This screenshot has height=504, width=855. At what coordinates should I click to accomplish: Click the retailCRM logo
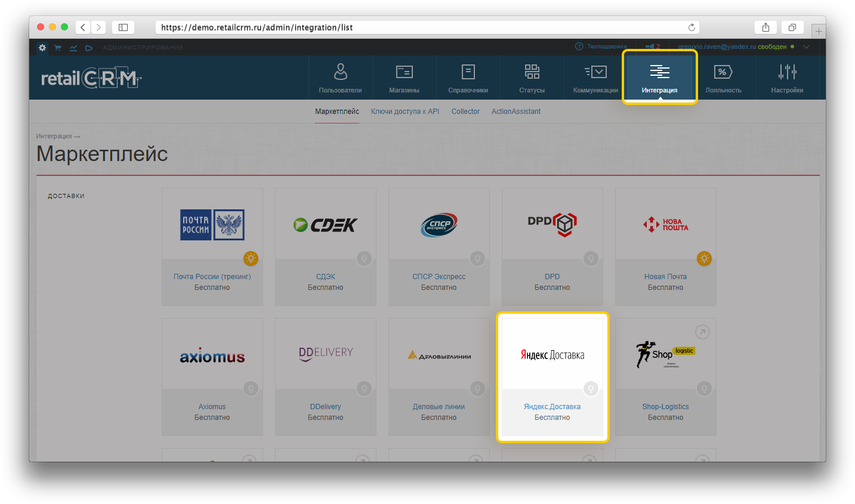pos(91,78)
